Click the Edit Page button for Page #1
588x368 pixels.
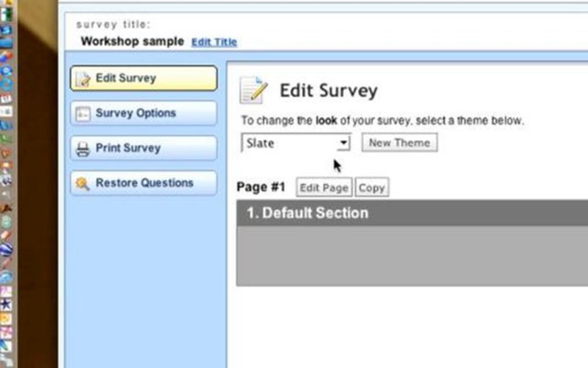pos(324,188)
